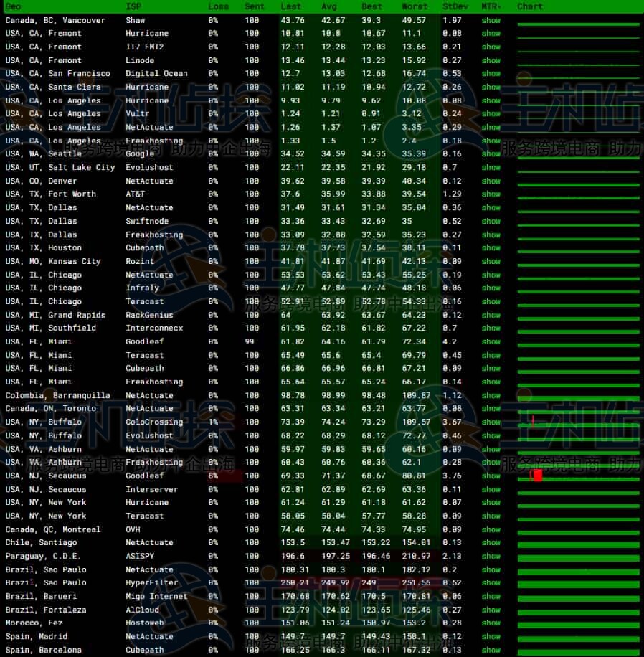This screenshot has width=644, height=657.
Task: Show MTR for Toronto NetActuate row
Action: coord(491,408)
